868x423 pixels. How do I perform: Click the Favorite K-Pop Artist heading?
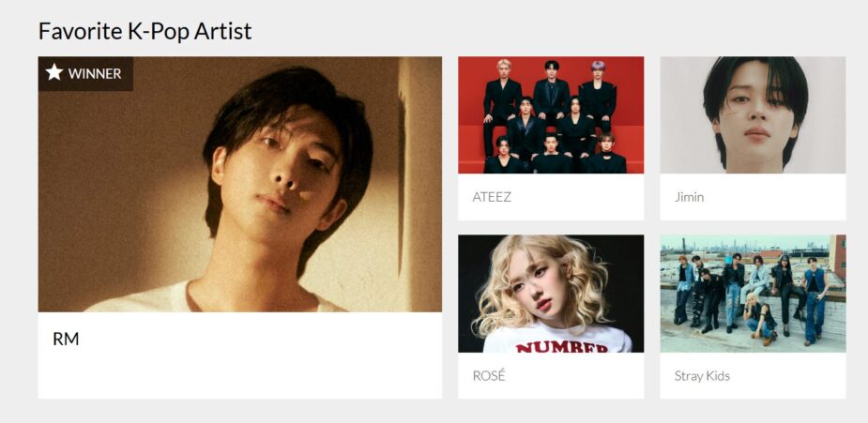(x=145, y=31)
